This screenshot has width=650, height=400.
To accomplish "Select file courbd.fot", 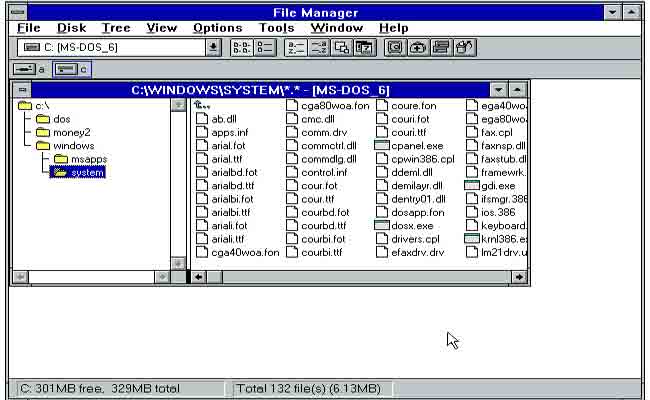I will [325, 212].
